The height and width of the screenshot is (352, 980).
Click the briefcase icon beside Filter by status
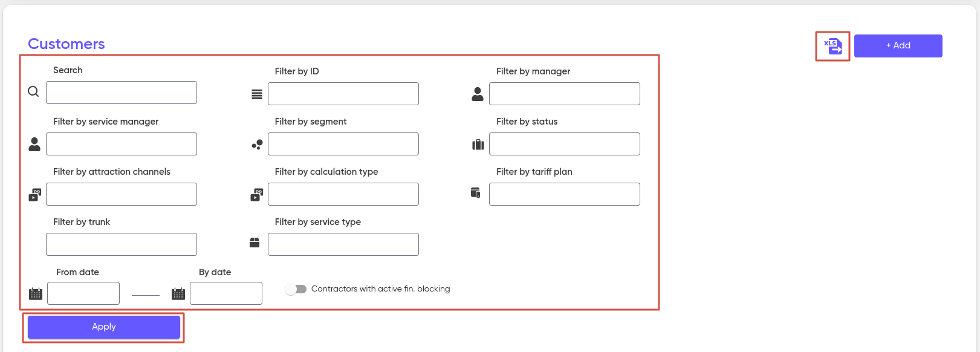[478, 145]
